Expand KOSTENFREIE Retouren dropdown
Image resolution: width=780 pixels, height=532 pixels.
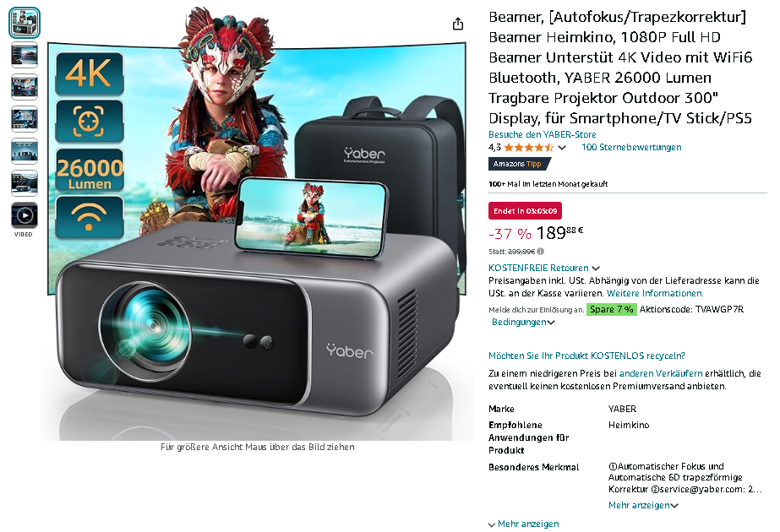click(543, 268)
